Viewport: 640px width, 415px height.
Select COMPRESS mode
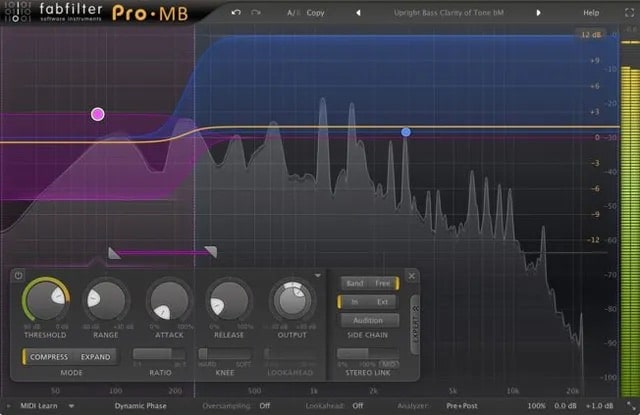click(49, 357)
